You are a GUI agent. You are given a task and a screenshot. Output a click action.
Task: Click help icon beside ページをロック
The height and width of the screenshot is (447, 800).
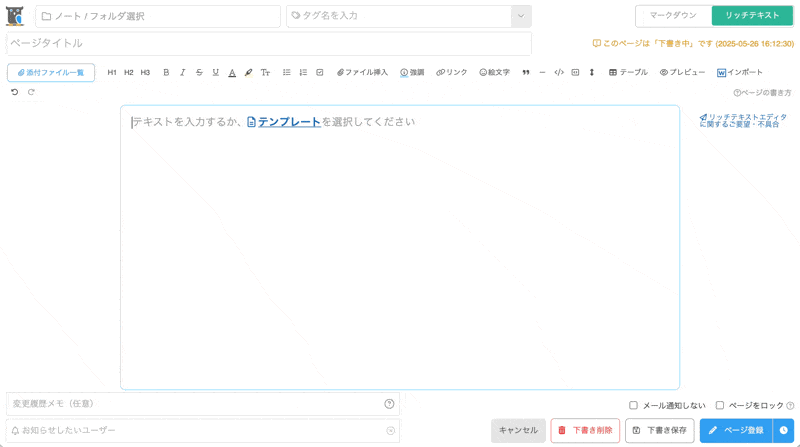pos(790,406)
